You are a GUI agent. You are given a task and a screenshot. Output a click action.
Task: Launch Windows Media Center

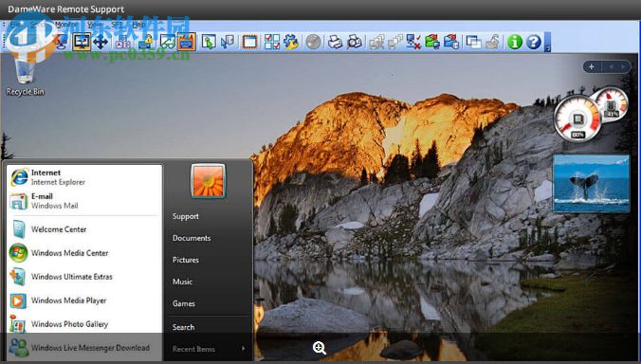(83, 253)
